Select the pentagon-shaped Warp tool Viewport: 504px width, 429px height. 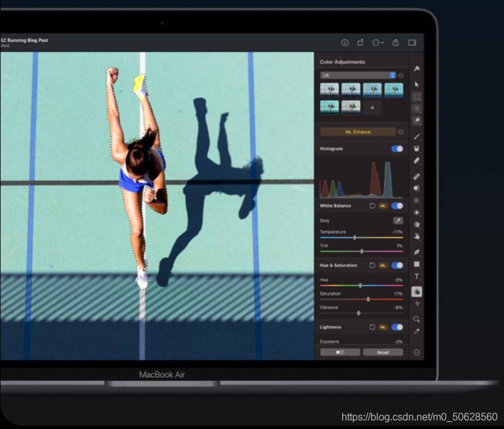pos(416,225)
